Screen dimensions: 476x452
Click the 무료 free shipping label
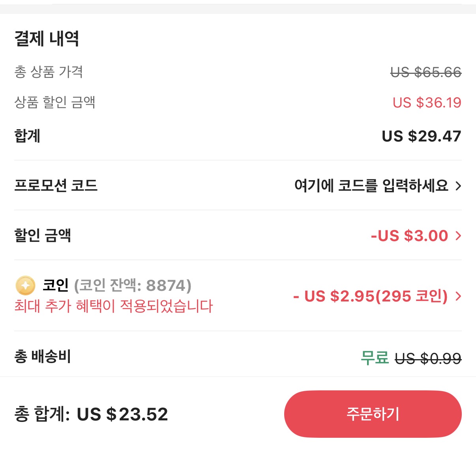[374, 358]
